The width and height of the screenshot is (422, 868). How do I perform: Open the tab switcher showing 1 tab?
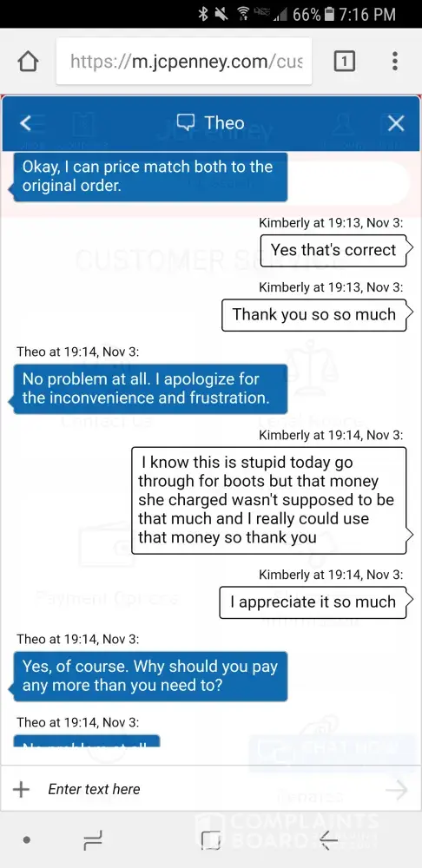point(345,61)
